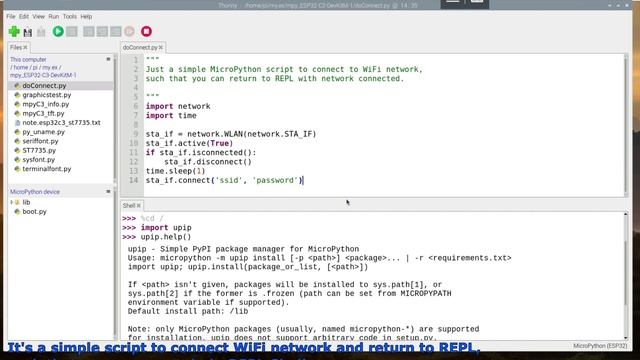The width and height of the screenshot is (640, 360).
Task: Select ST7735.py in the file list
Action: (x=39, y=150)
